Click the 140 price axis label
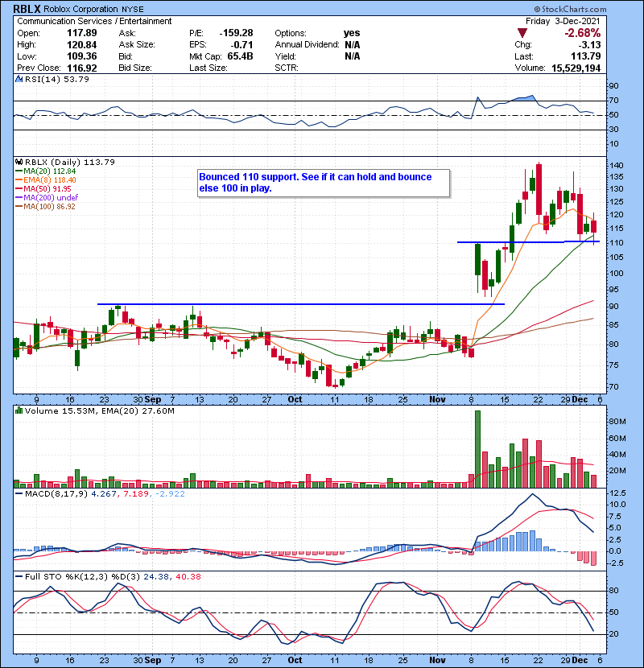The width and height of the screenshot is (644, 668). (x=617, y=165)
